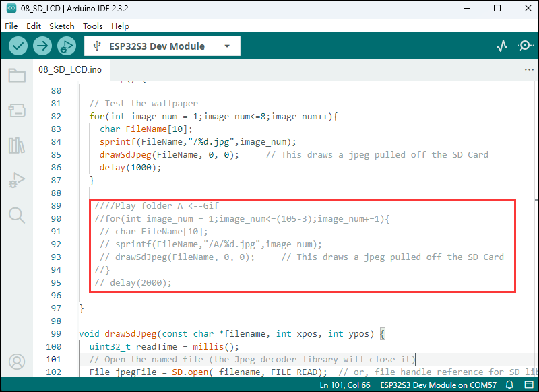Click the Verify checkmark button
Screen dimensions: 539x392
point(18,46)
